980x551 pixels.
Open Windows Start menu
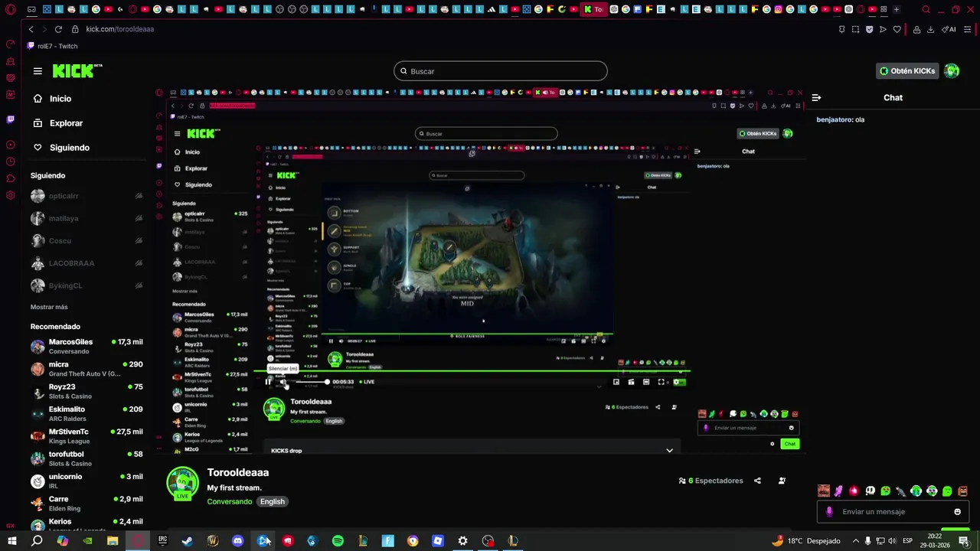click(11, 541)
